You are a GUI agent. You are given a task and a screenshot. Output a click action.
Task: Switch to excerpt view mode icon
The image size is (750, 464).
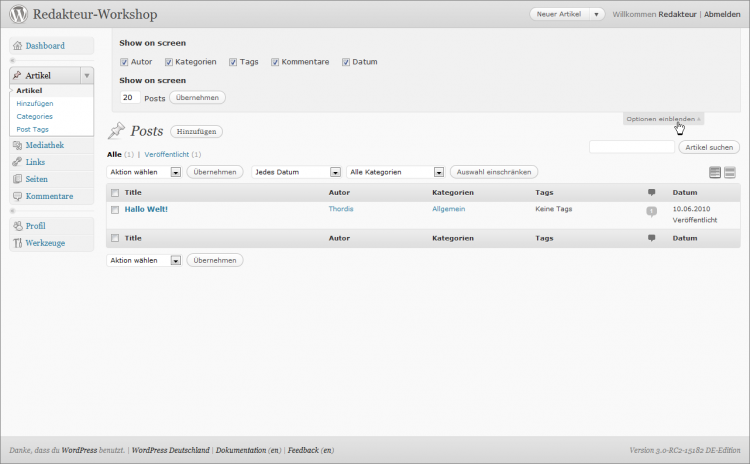pyautogui.click(x=730, y=173)
